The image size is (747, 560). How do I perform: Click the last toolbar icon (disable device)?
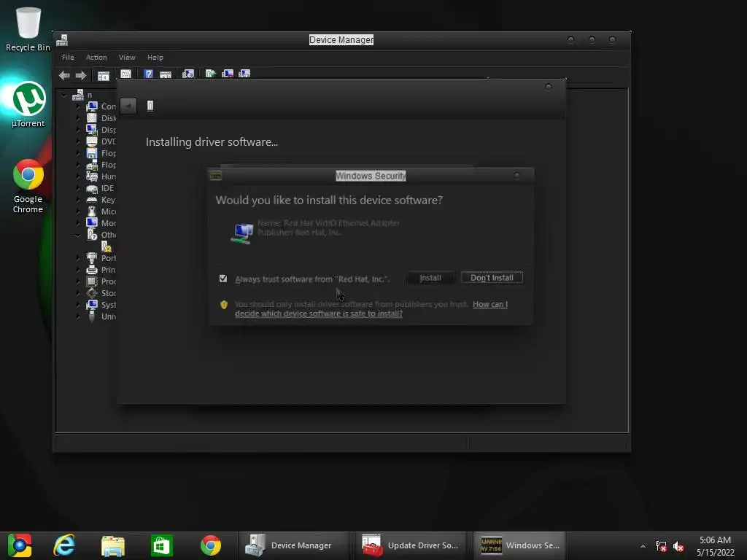click(x=244, y=74)
